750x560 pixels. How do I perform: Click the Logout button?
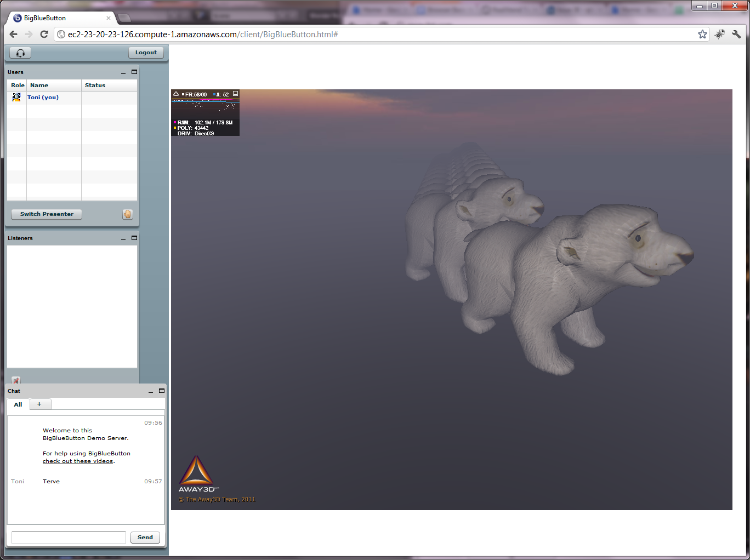pyautogui.click(x=146, y=53)
